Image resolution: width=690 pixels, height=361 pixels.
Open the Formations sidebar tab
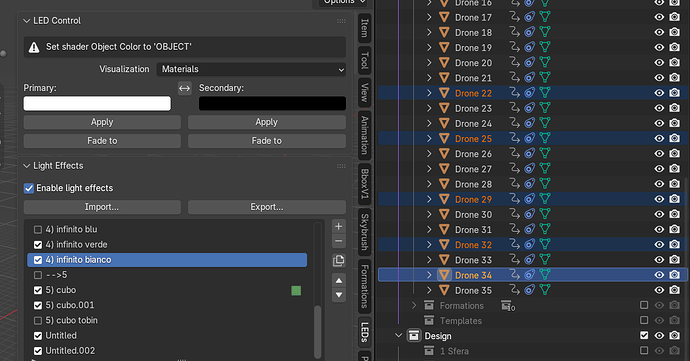(x=364, y=286)
